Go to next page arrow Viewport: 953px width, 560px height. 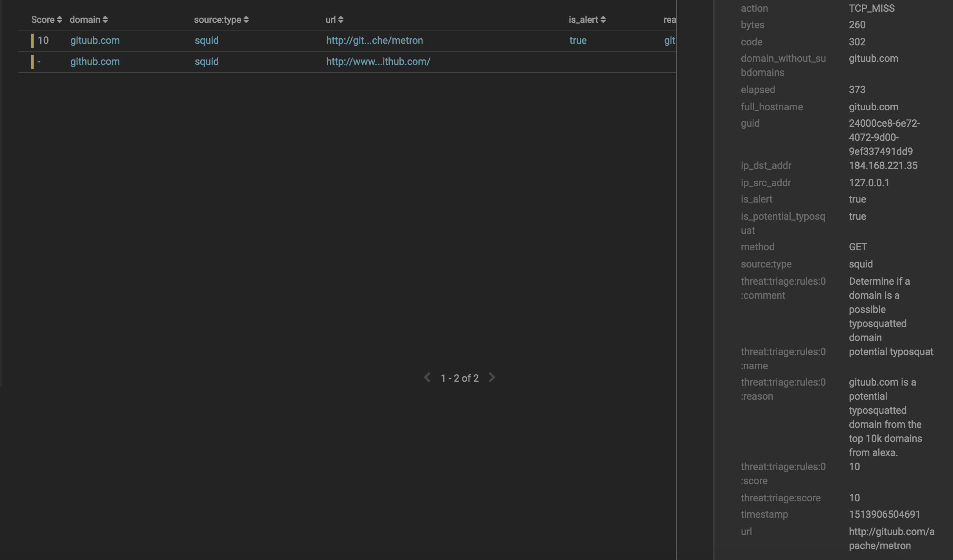(492, 377)
